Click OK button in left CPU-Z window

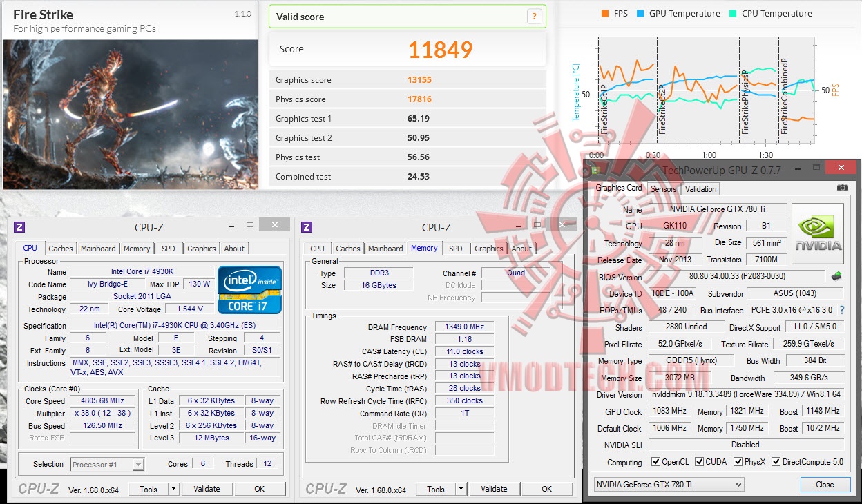(260, 489)
